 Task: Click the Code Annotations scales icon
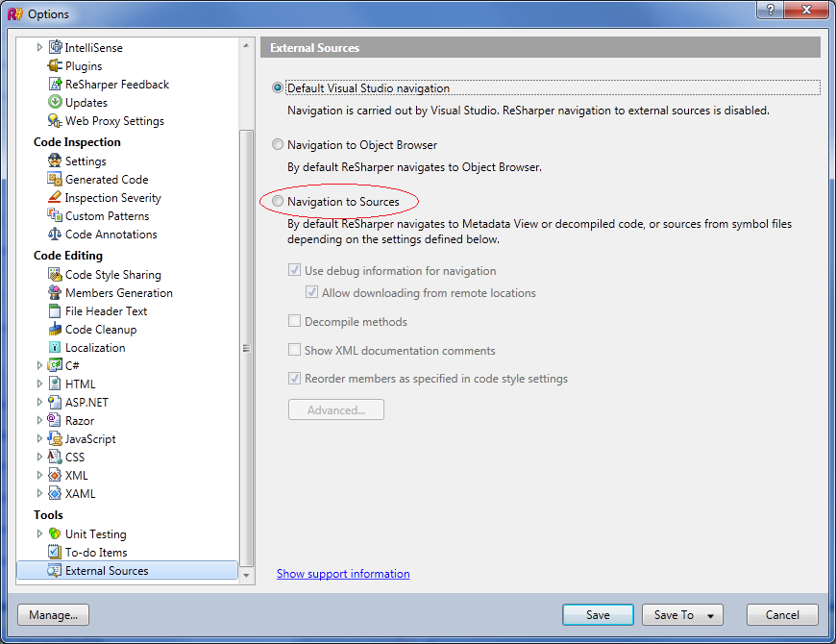click(x=55, y=234)
